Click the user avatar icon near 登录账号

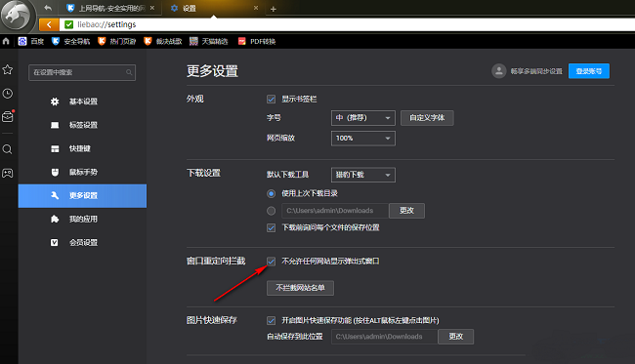pos(499,71)
